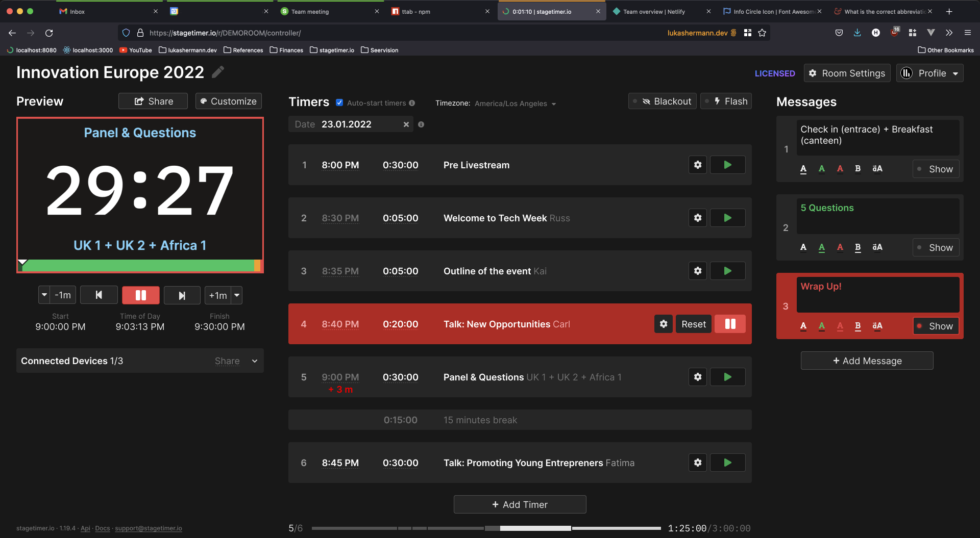980x538 pixels.
Task: Open settings for the Outline of the event timer
Action: pos(697,271)
